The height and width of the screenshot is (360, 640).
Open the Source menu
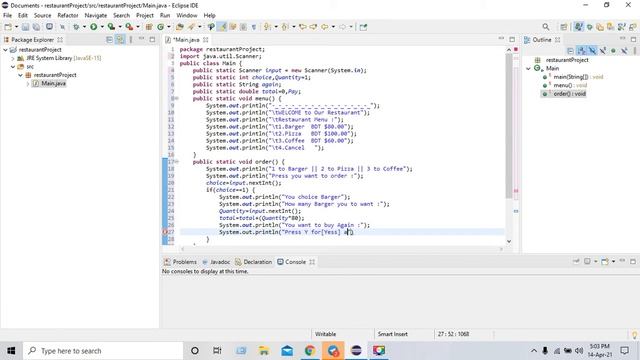[42, 16]
